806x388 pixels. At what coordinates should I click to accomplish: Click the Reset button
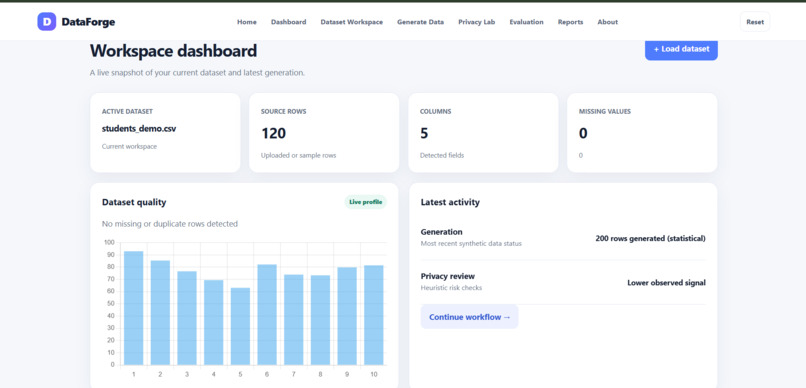tap(755, 22)
